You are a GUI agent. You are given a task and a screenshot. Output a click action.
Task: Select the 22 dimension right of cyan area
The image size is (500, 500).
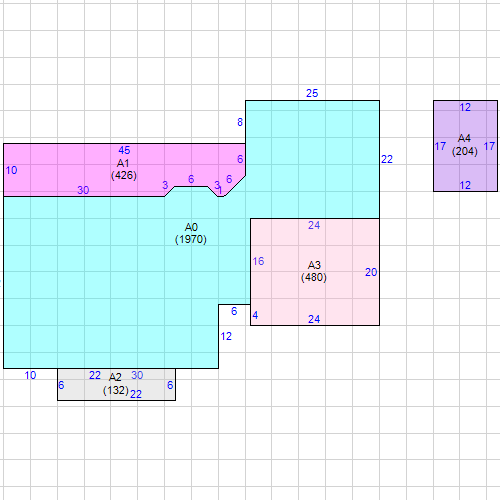(x=387, y=159)
